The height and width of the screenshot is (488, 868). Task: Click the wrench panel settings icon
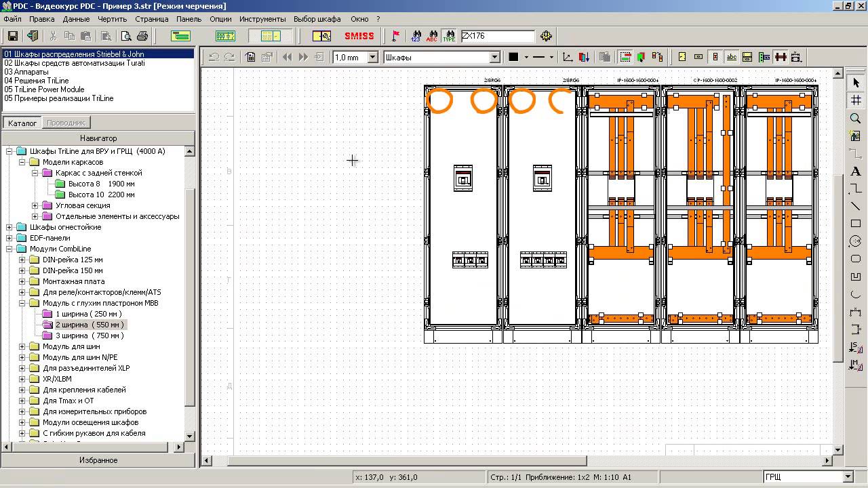coord(321,36)
